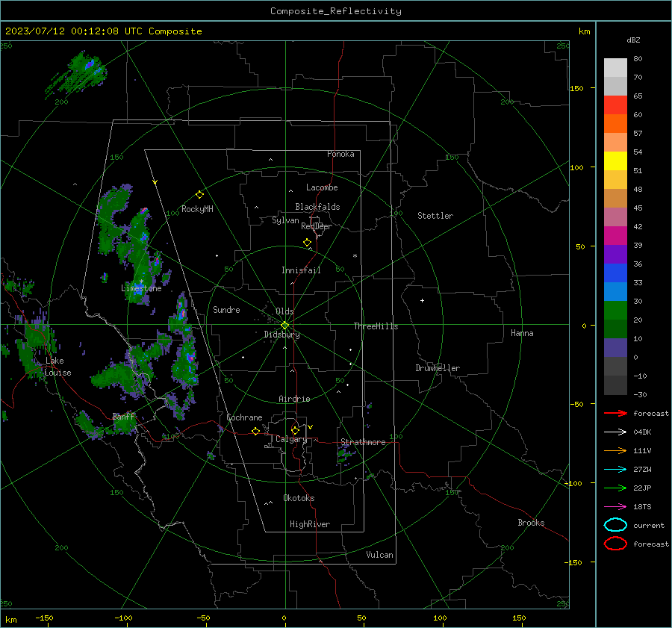Click the Sundre town label

pos(226,309)
